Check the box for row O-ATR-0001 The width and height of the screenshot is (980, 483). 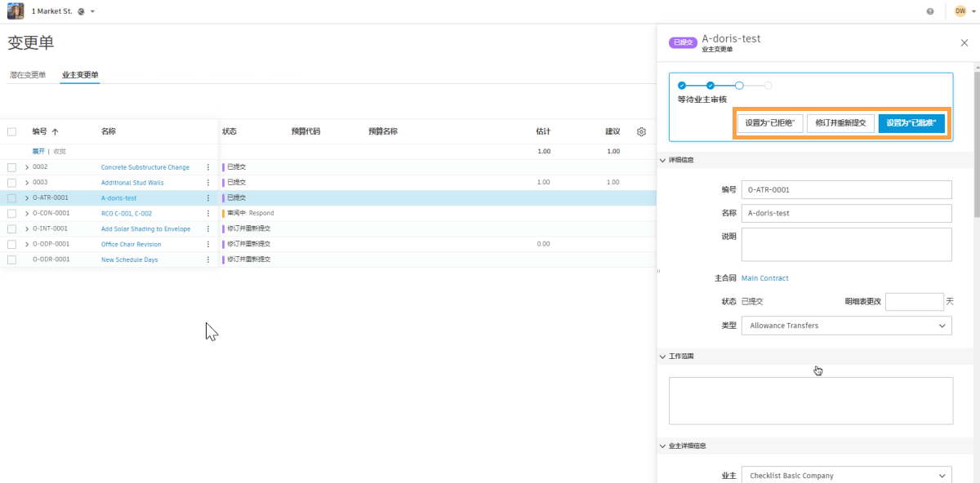tap(11, 198)
